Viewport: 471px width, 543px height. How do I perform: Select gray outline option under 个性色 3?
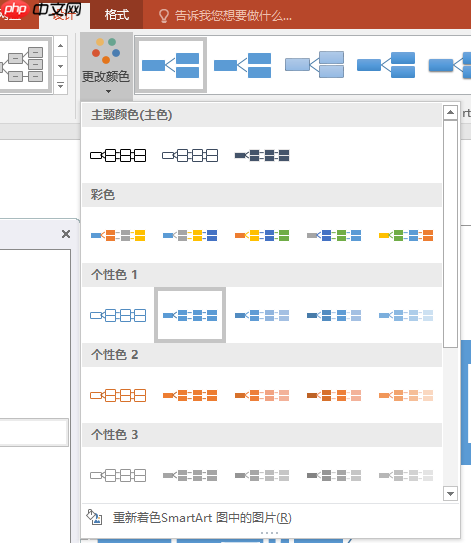tap(118, 475)
